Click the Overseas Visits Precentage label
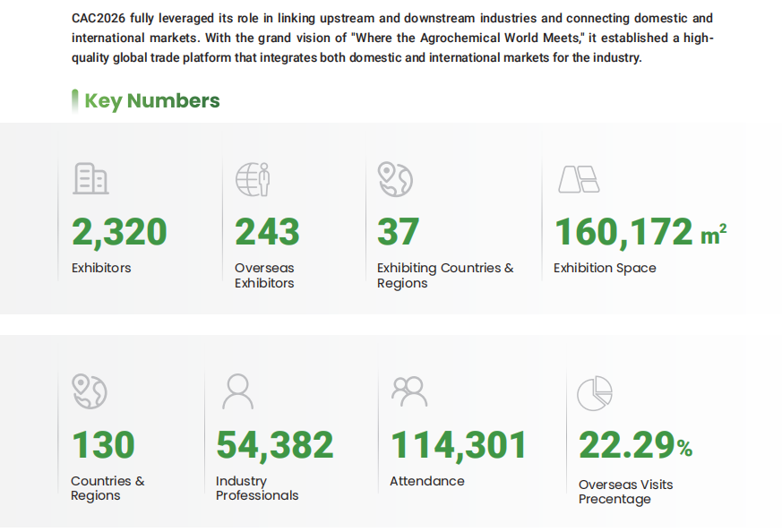 click(625, 492)
